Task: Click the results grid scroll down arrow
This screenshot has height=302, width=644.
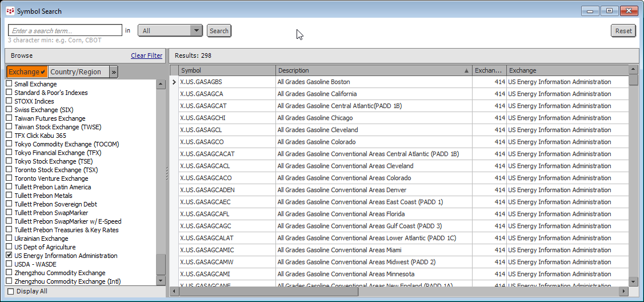Action: point(633,281)
